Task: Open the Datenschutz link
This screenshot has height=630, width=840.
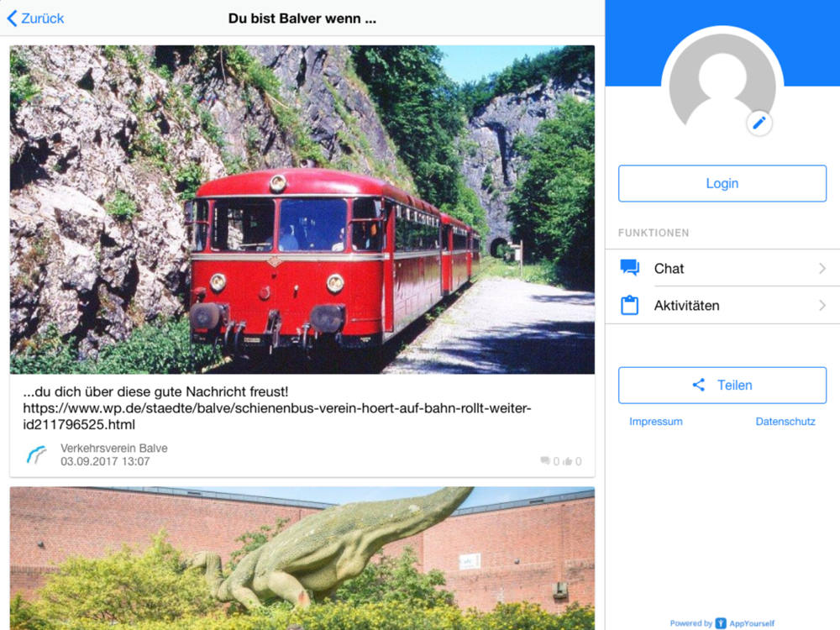Action: 785,422
